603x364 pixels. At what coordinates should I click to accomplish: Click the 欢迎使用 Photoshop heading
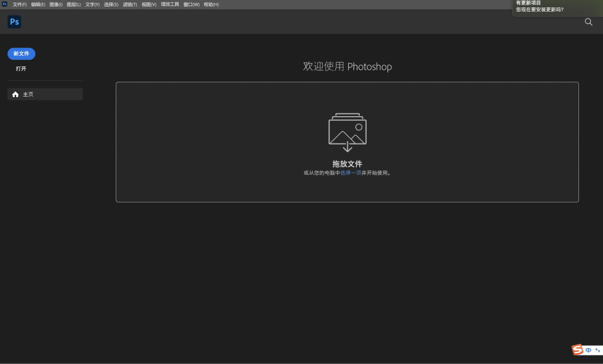(347, 66)
